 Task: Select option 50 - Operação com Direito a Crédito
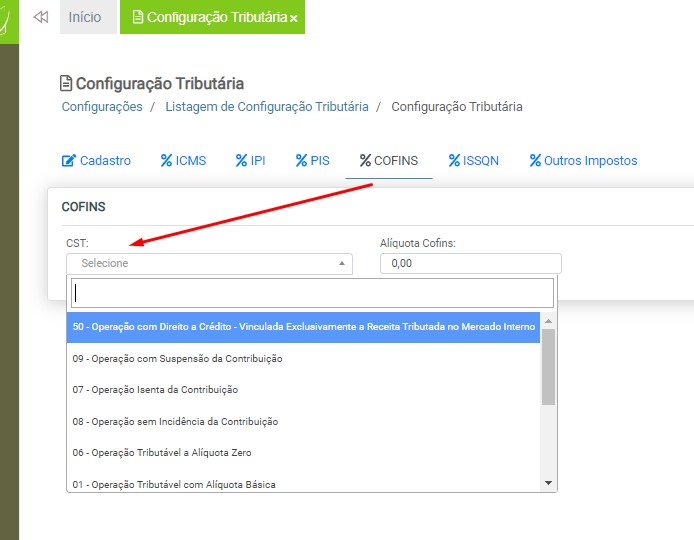tap(304, 327)
